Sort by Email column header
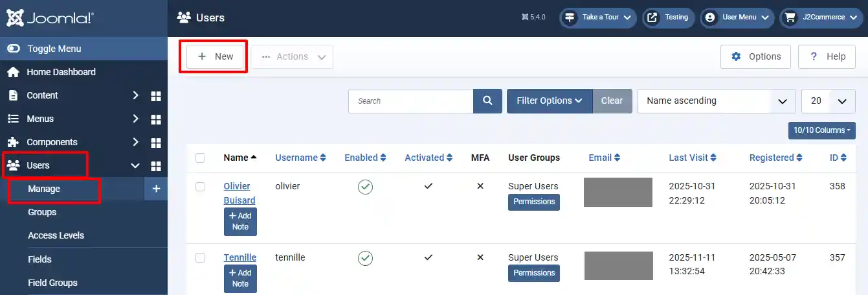868x295 pixels. point(605,158)
